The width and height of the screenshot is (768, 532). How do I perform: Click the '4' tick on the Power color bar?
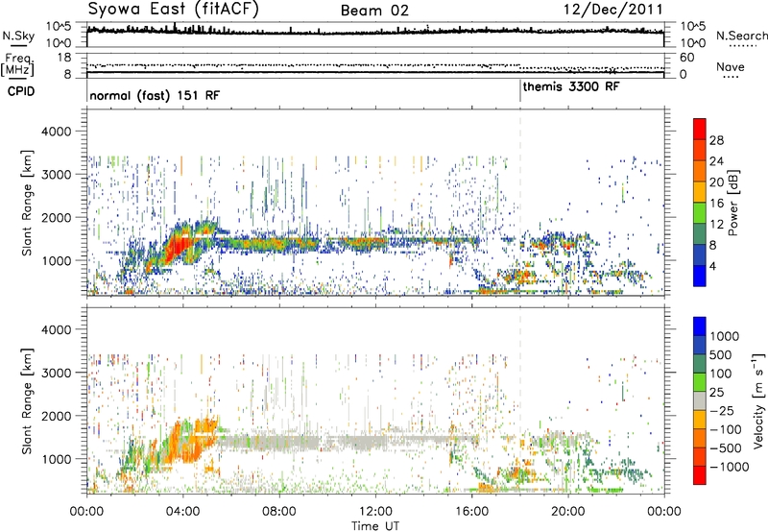pos(712,267)
